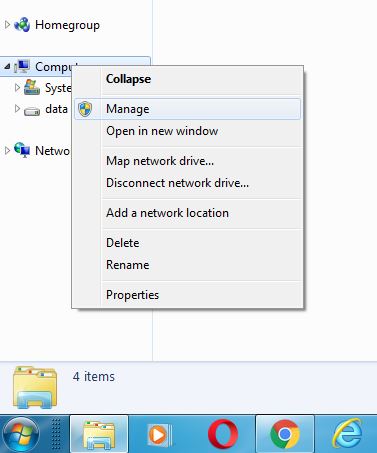The height and width of the screenshot is (453, 377).
Task: Open Opera browser from taskbar
Action: coord(223,435)
